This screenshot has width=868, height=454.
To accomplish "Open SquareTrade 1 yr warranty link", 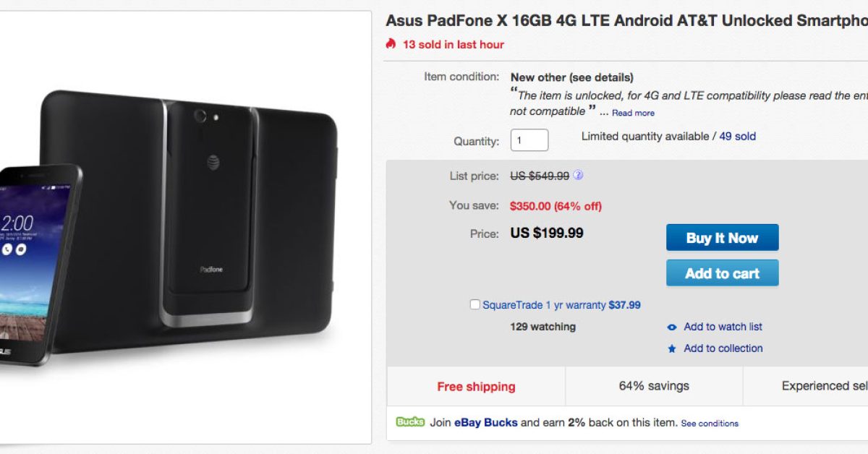I will click(x=544, y=305).
